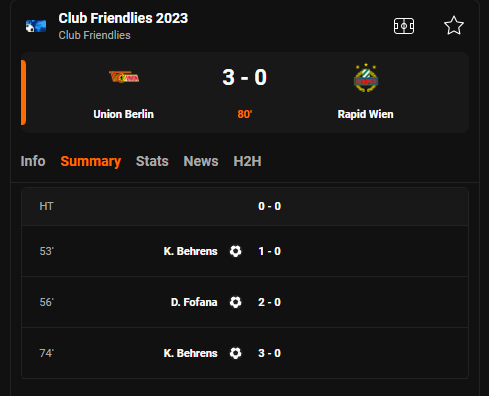
Task: Open the News tab
Action: click(x=201, y=161)
